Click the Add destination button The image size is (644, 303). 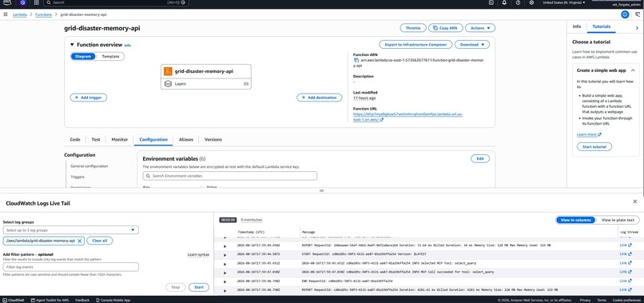(x=319, y=98)
